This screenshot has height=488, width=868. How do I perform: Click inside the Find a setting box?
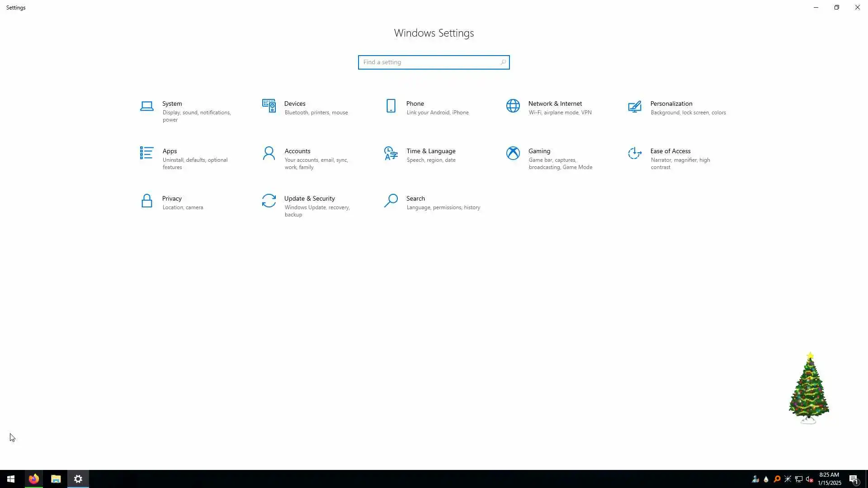[429, 62]
